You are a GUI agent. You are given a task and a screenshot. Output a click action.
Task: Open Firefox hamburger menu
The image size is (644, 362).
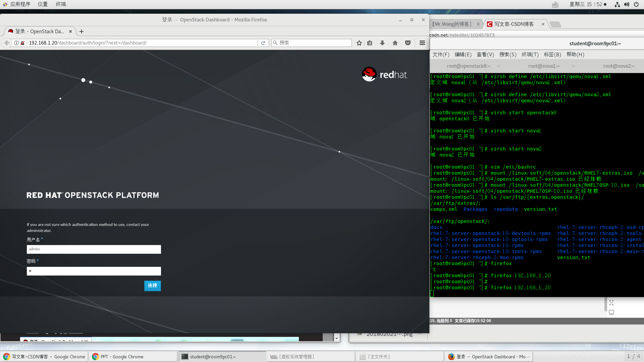tap(422, 43)
